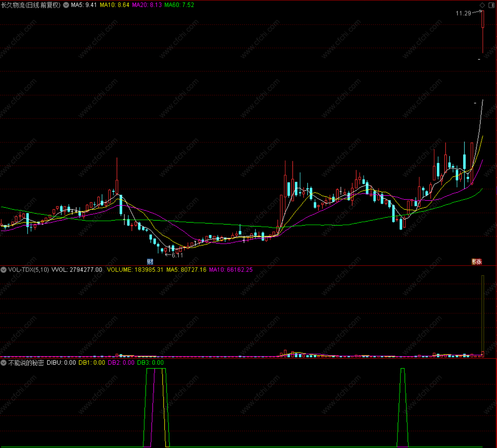Click the VVOL: 2794277.00 value
This screenshot has width=497, height=448.
(77, 270)
